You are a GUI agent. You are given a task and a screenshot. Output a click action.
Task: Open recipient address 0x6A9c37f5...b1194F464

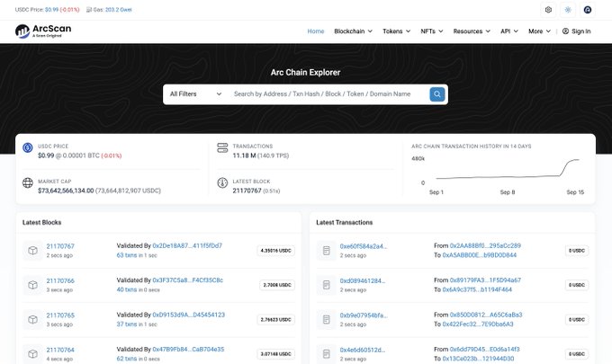pyautogui.click(x=477, y=289)
